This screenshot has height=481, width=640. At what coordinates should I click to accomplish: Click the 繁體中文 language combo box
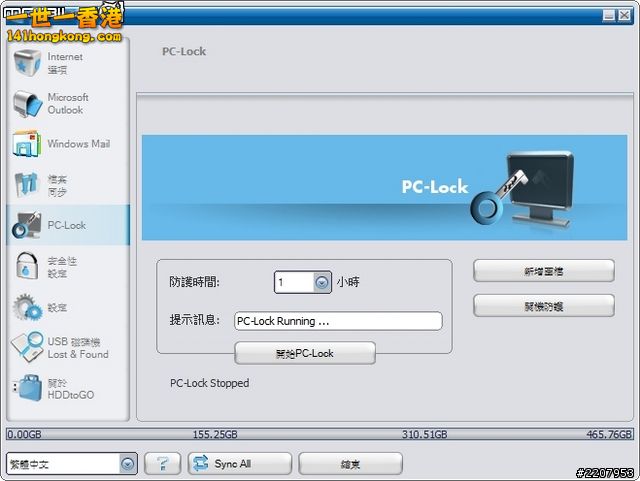coord(62,464)
